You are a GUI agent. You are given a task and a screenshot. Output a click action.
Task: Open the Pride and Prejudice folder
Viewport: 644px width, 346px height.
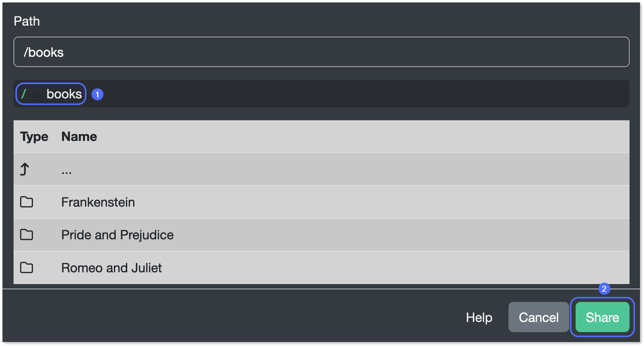(117, 235)
